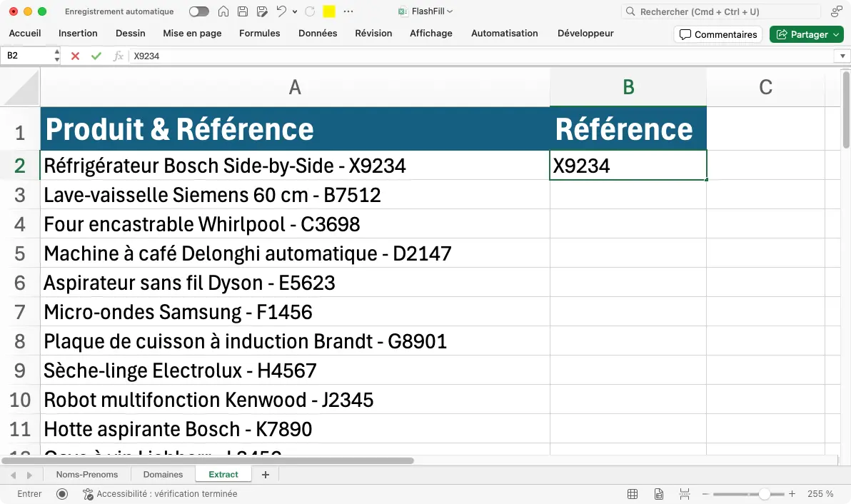Click Accessibilité : vérification terminée status
The height and width of the screenshot is (504, 851).
coord(160,494)
